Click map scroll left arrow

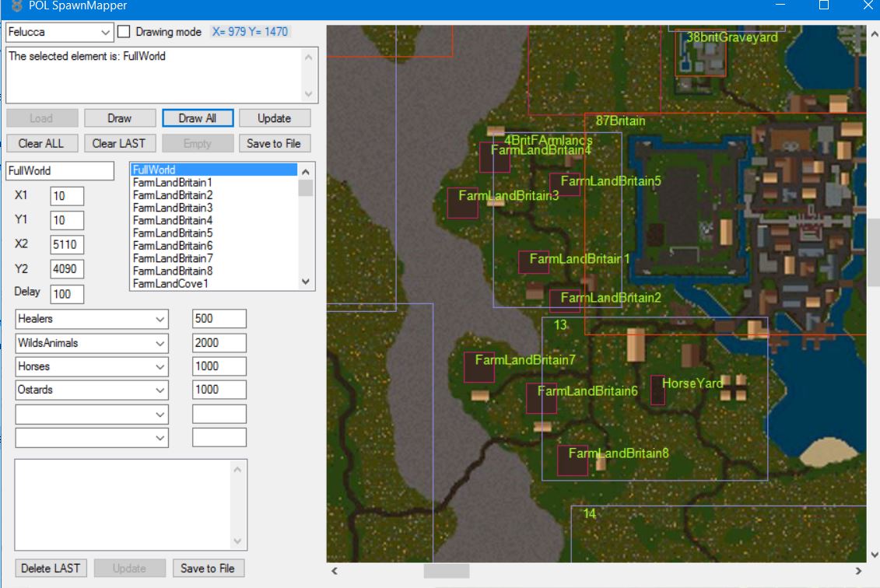335,571
